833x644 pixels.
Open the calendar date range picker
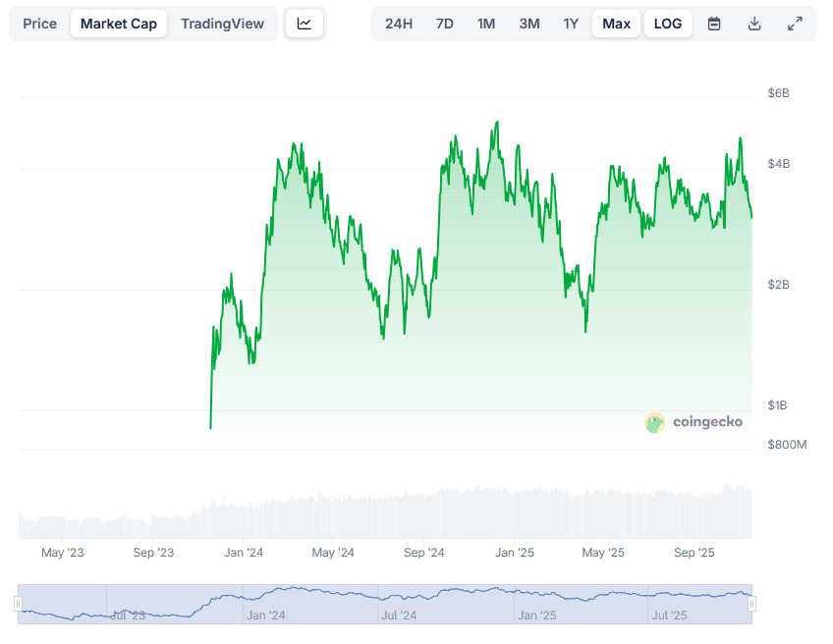(x=714, y=24)
